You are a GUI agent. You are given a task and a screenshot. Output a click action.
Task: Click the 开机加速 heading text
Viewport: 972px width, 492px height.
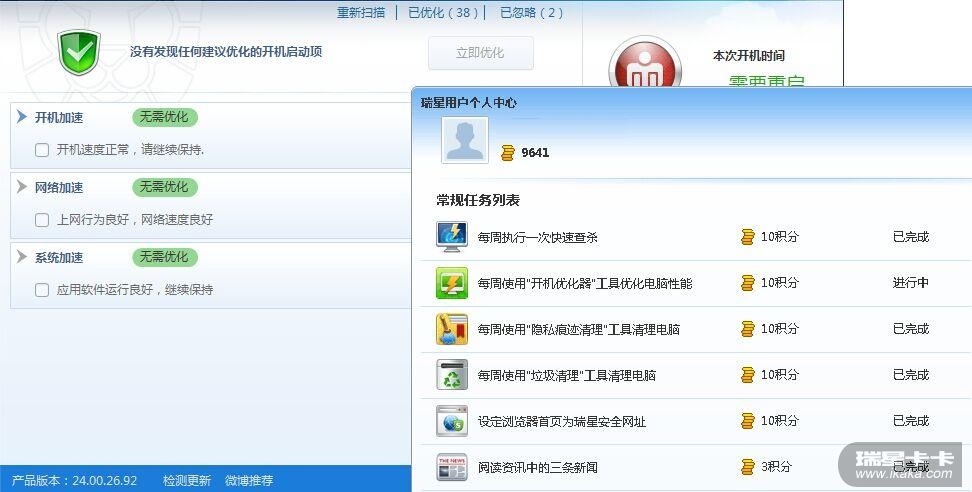coord(59,118)
